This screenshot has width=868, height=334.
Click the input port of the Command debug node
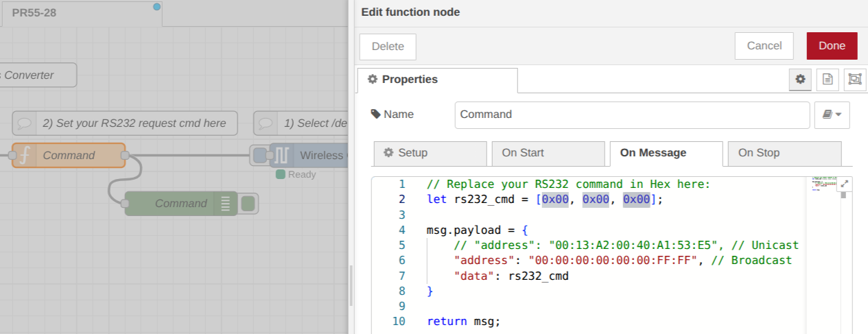point(125,204)
